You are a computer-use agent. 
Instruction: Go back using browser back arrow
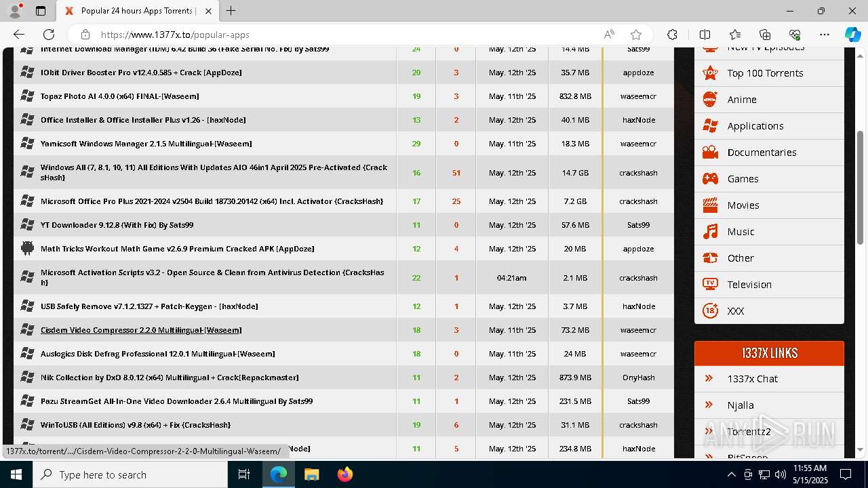[x=19, y=35]
